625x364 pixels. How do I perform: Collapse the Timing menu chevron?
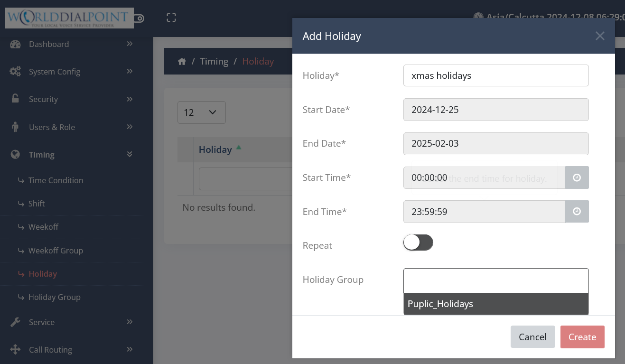(x=130, y=154)
